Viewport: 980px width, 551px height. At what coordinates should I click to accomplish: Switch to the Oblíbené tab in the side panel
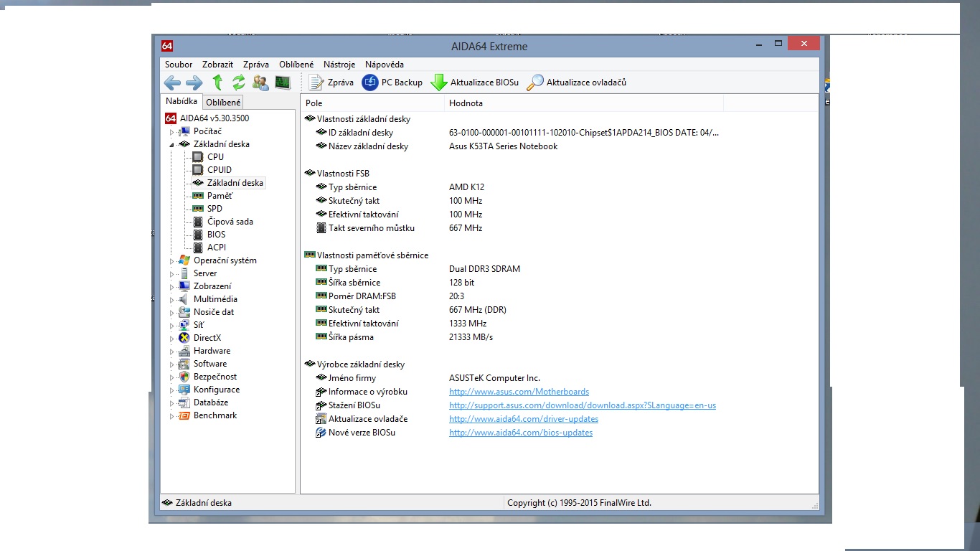(x=223, y=103)
